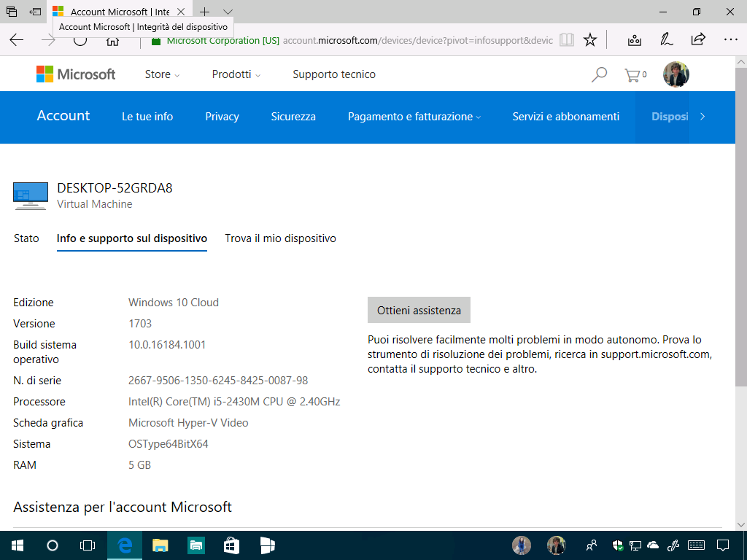The width and height of the screenshot is (747, 560).
Task: Click the DESKTOP-52GRDA8 device name
Action: 115,187
